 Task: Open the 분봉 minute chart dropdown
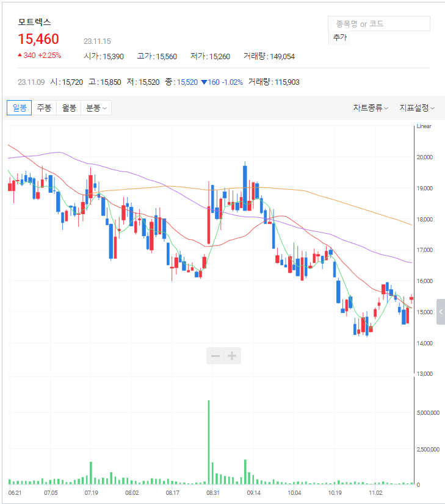[96, 107]
